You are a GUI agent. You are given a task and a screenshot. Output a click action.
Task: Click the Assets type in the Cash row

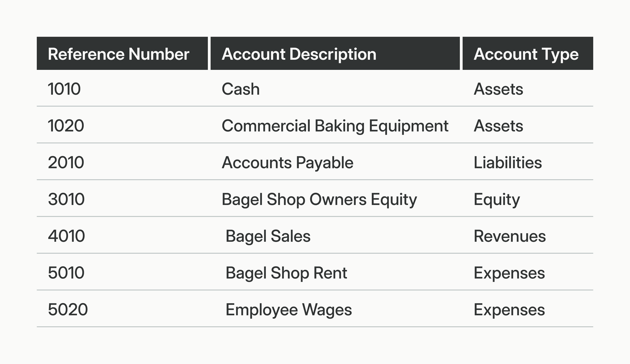(498, 89)
